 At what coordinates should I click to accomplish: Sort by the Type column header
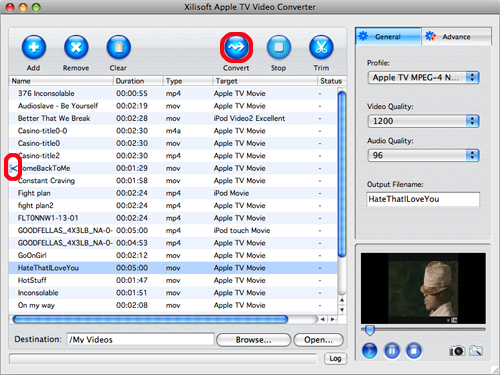[x=188, y=81]
